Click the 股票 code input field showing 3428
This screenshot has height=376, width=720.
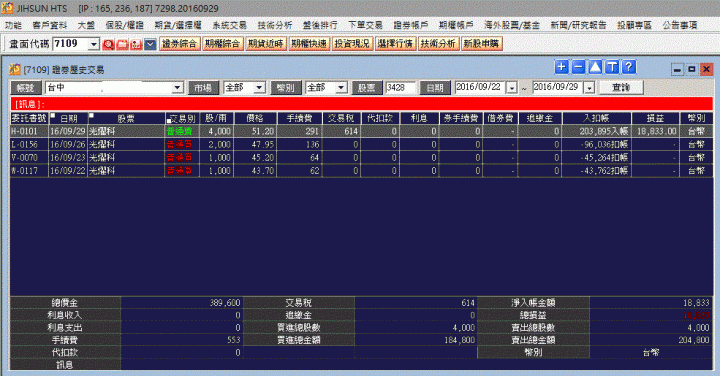click(x=400, y=87)
